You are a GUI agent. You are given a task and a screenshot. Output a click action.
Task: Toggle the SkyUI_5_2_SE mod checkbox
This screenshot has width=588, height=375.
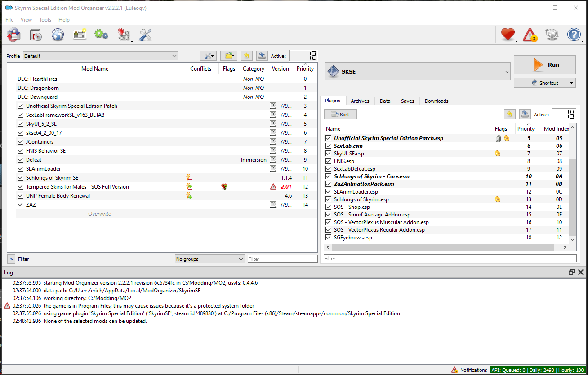tap(20, 124)
